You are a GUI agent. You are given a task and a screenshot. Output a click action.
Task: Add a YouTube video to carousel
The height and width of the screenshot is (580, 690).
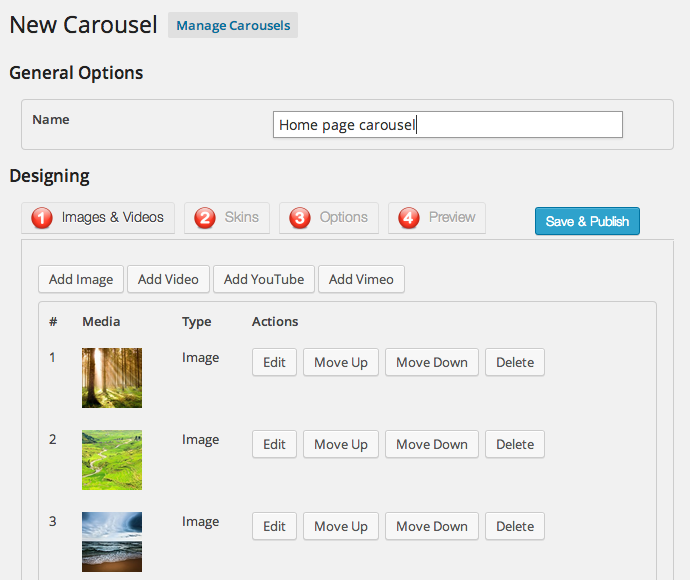click(x=264, y=279)
